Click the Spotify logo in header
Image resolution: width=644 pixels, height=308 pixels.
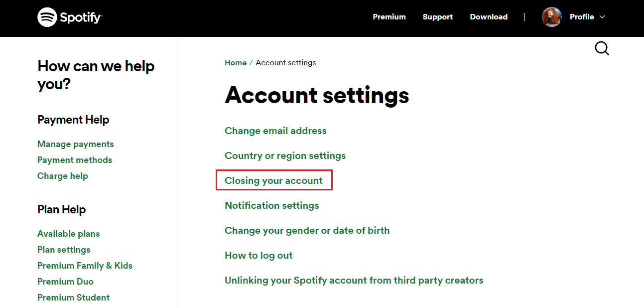[70, 17]
